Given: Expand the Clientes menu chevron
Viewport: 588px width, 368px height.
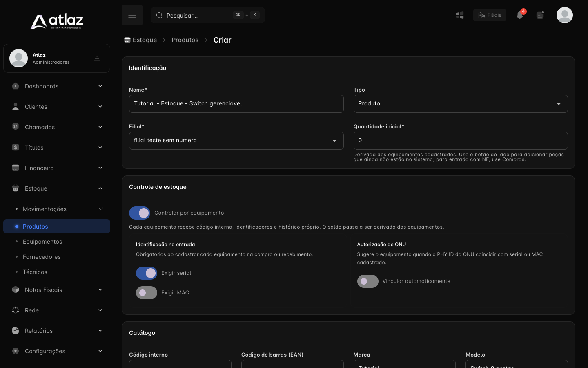Looking at the screenshot, I should 100,107.
